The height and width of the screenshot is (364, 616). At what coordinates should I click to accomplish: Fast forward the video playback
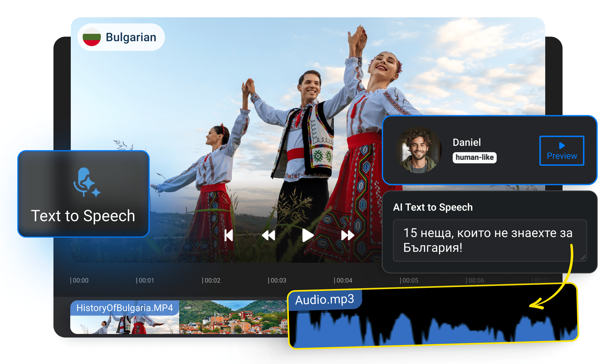coord(347,235)
